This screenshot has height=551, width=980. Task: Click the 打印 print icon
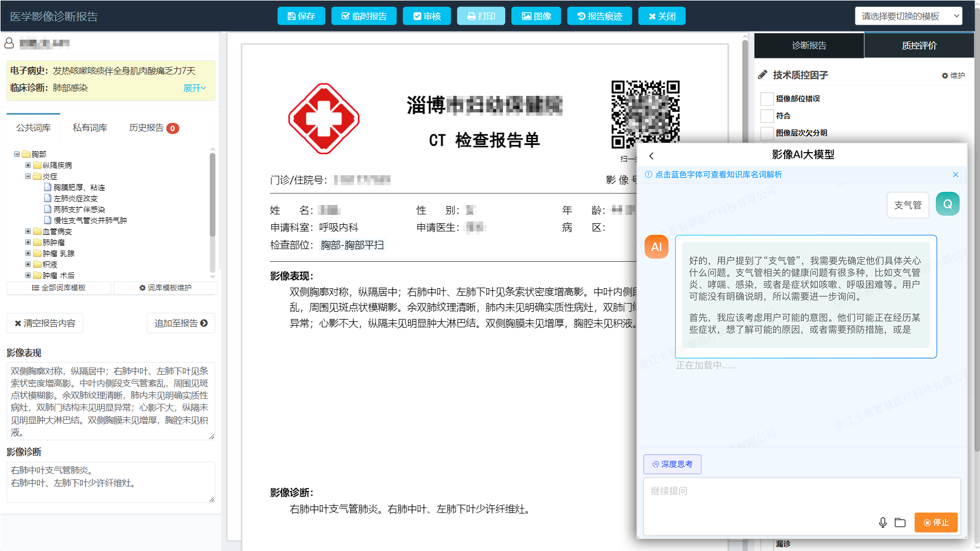[x=470, y=16]
